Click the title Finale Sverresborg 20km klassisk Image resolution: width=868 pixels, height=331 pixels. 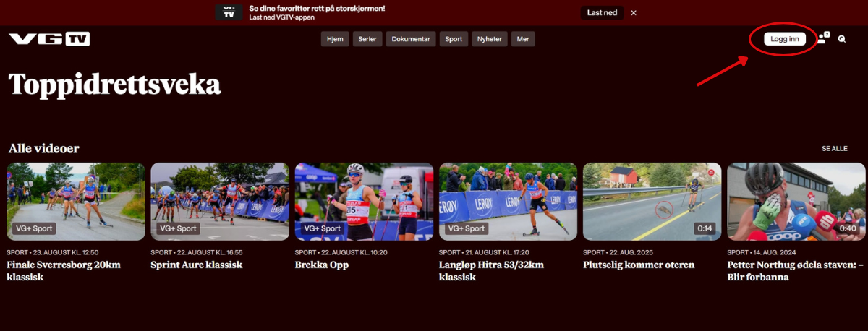click(64, 270)
